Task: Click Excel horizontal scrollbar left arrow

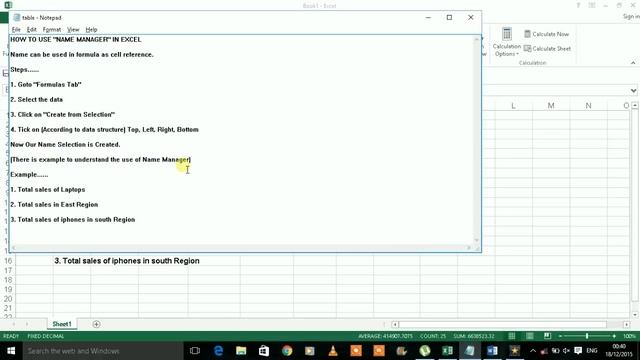Action: point(395,324)
